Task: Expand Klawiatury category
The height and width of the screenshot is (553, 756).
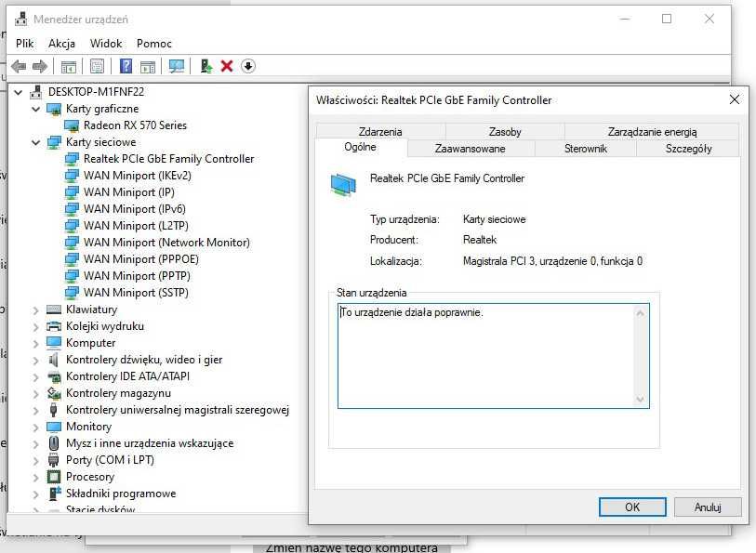Action: click(35, 310)
